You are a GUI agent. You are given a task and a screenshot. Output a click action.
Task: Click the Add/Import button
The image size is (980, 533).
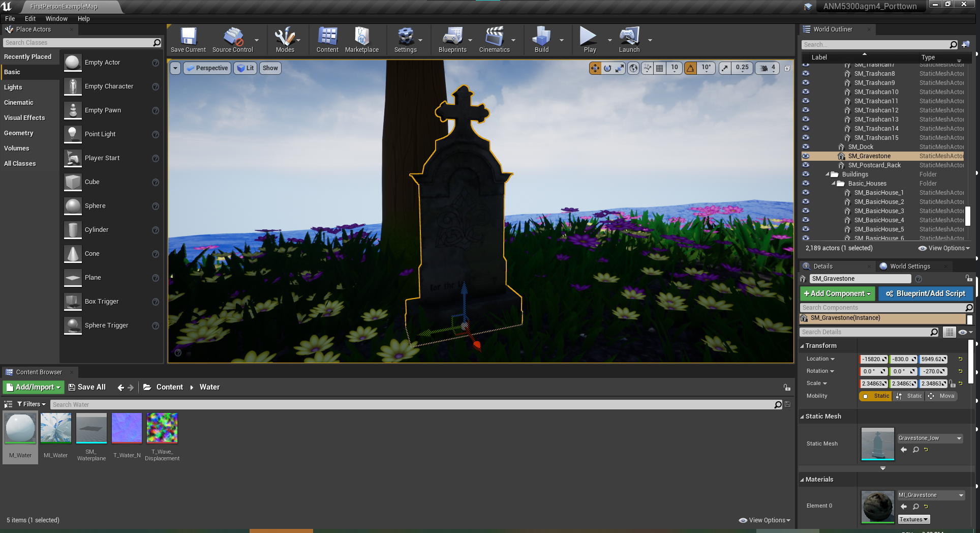[x=34, y=388]
